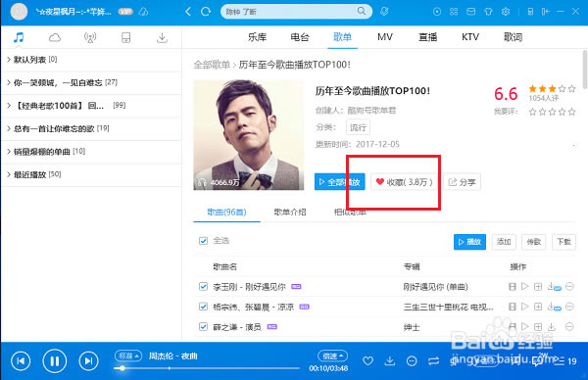Viewport: 588px width, 380px height.
Task: Uncheck the 杨宗纬、张碧晨 - 凉凉 checkbox
Action: click(203, 307)
